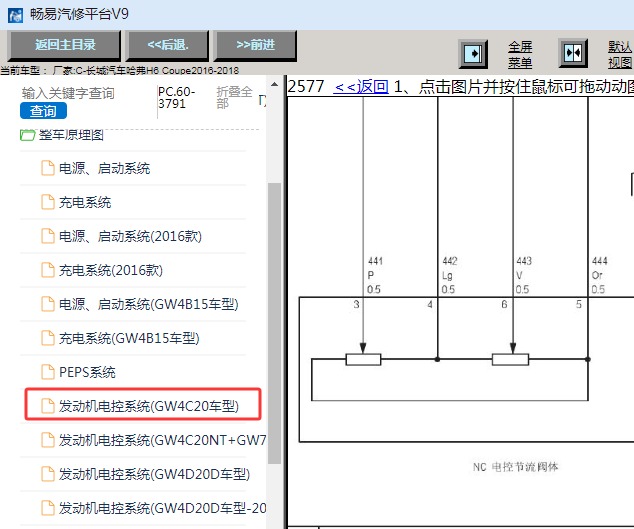Click the 全屏菜单 label

pyautogui.click(x=520, y=55)
